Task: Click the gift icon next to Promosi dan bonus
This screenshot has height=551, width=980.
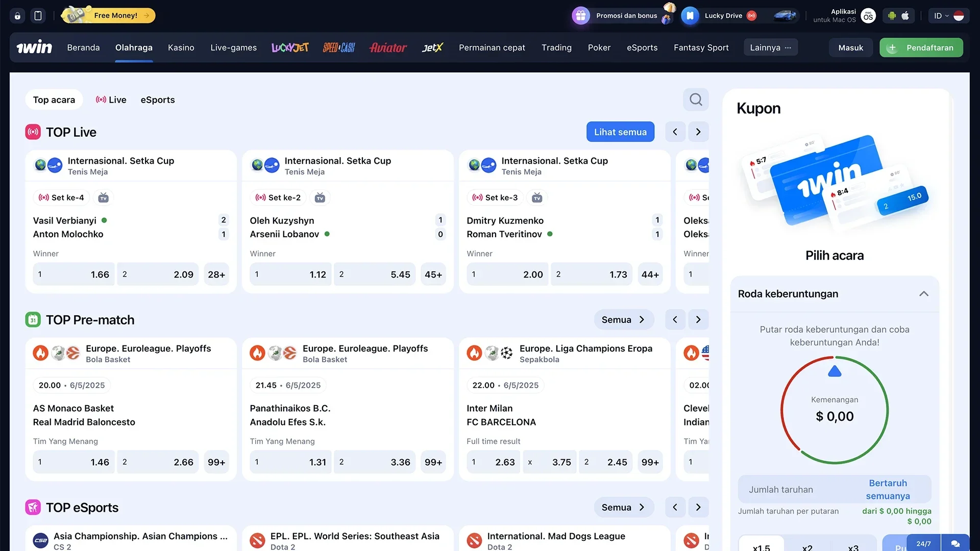Action: (x=580, y=15)
